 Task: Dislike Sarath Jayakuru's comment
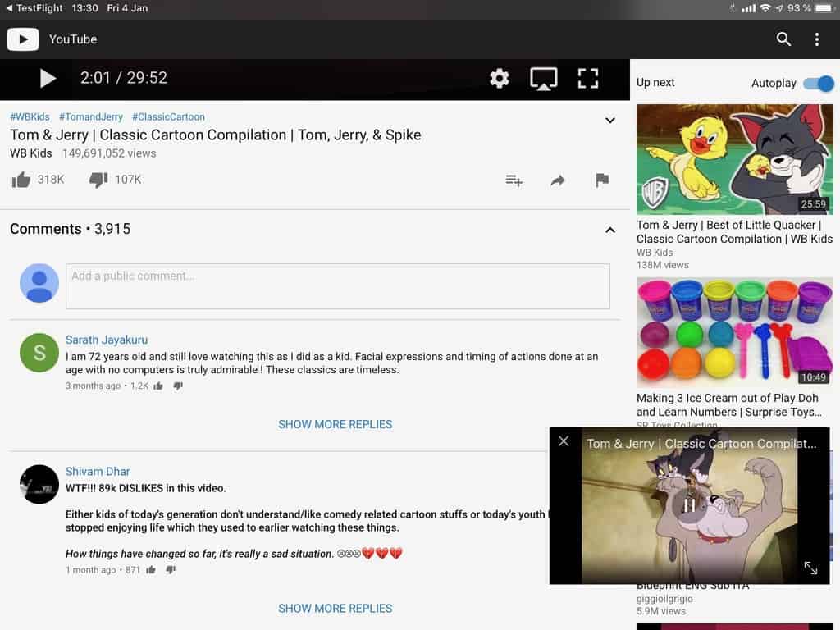coord(178,386)
